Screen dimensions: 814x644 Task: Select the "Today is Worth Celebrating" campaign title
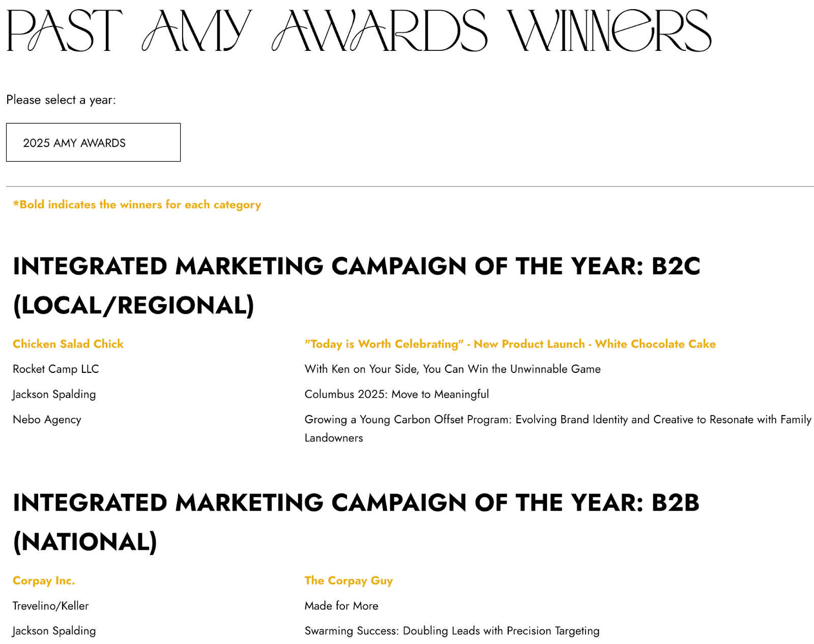(x=510, y=344)
